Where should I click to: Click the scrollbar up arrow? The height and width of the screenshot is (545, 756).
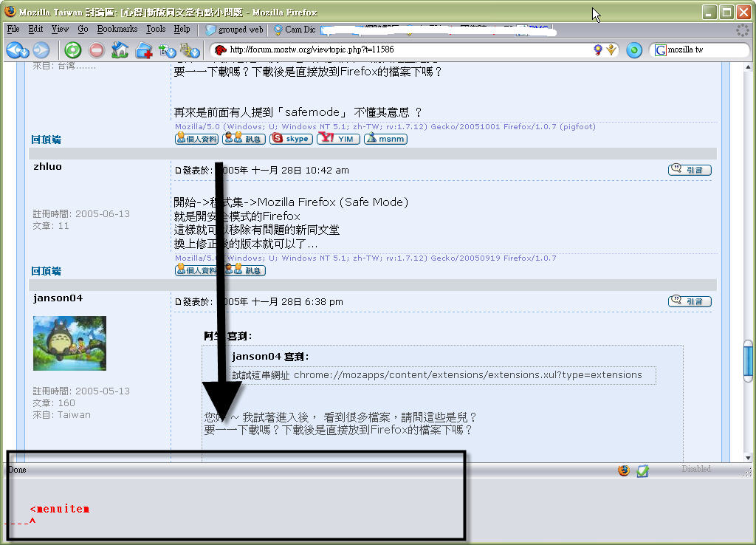pos(749,66)
